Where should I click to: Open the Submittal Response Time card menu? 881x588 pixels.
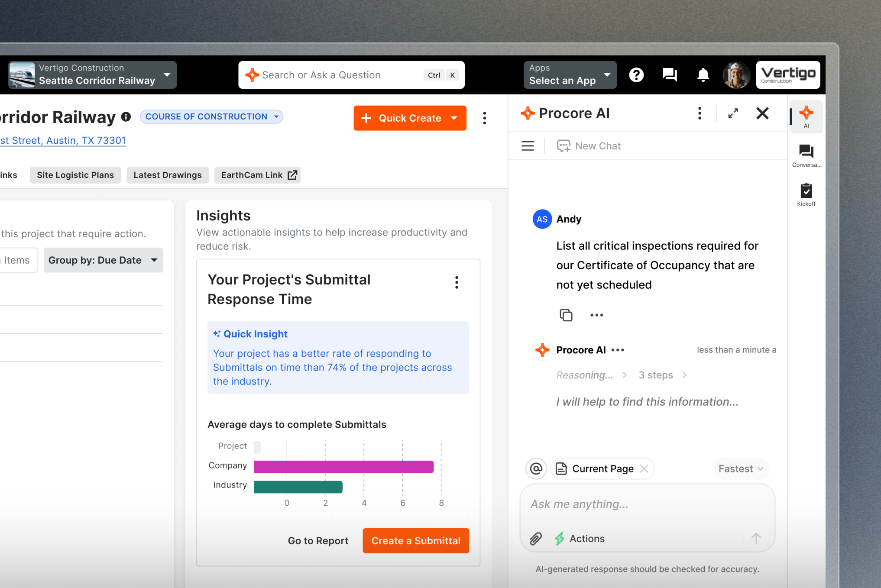pos(457,282)
